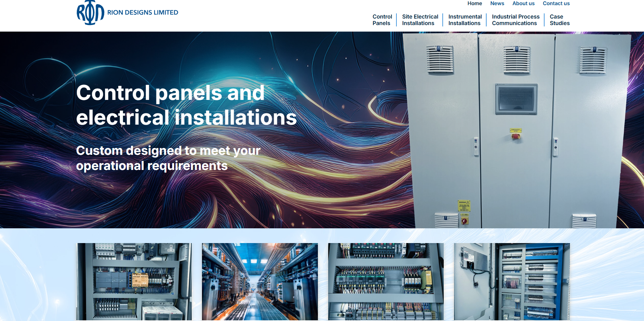Viewport: 644px width, 321px height.
Task: Select Site Electrical Installations in navigation
Action: click(x=420, y=20)
